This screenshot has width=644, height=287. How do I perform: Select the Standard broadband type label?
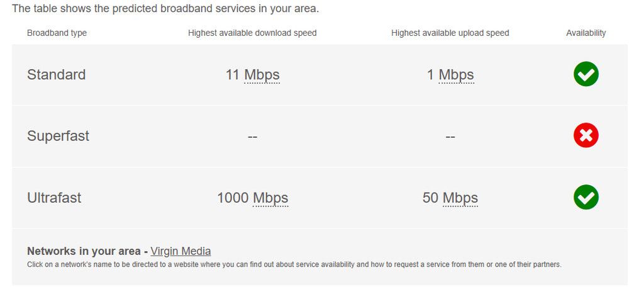point(56,75)
